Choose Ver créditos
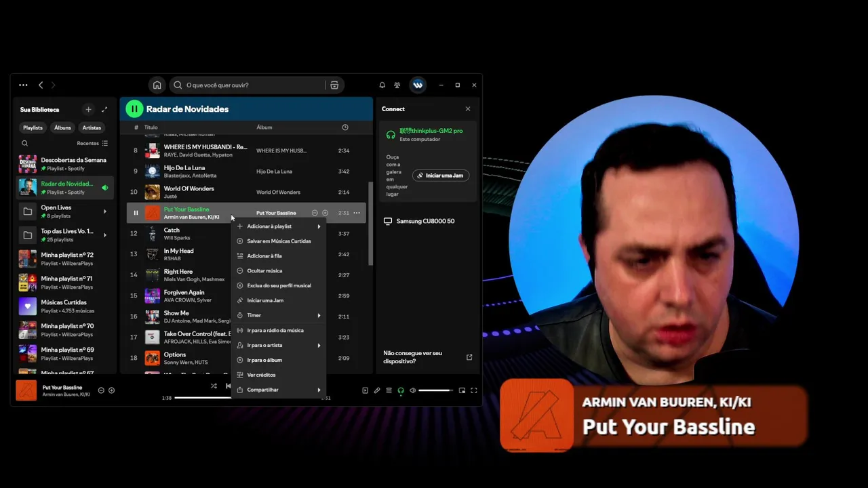Screen dimensions: 868x488 [279, 375]
